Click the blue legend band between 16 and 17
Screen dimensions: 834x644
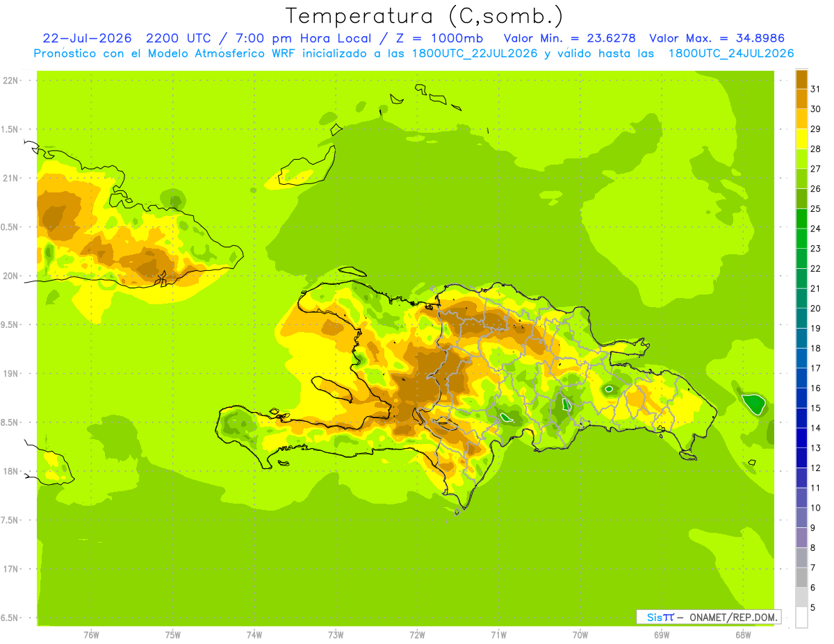click(x=801, y=378)
